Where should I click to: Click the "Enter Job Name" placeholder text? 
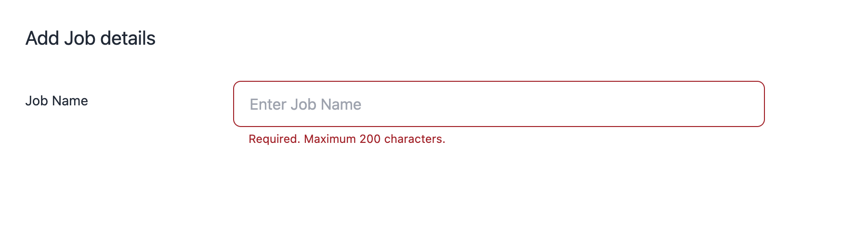(x=305, y=104)
